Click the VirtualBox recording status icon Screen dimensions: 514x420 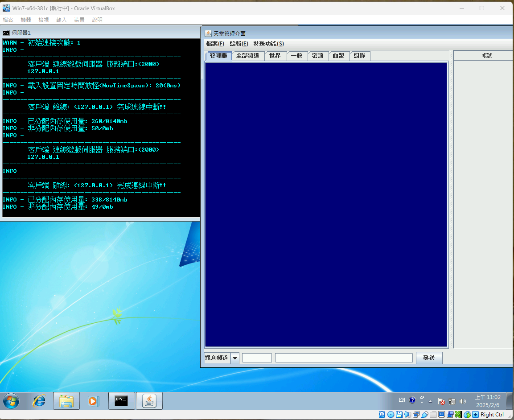click(x=450, y=414)
